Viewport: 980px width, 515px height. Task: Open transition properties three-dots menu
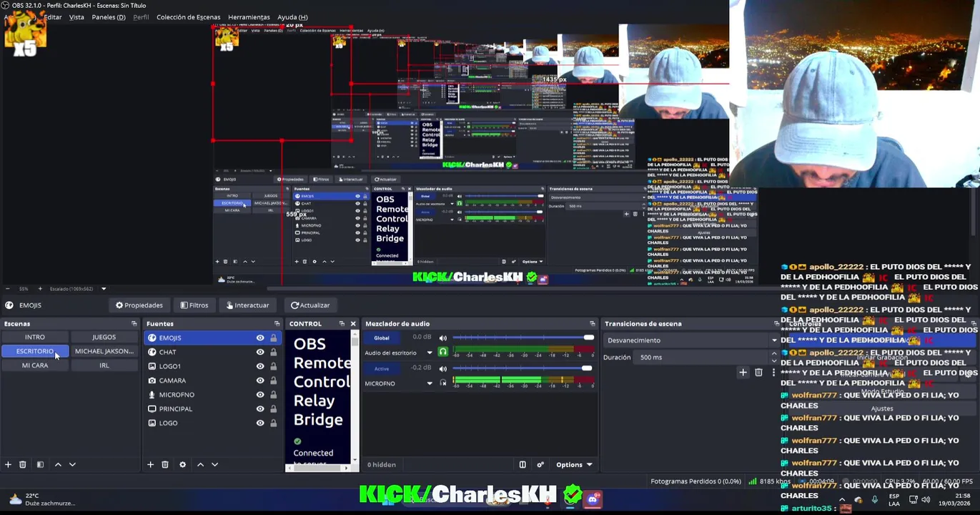coord(773,372)
